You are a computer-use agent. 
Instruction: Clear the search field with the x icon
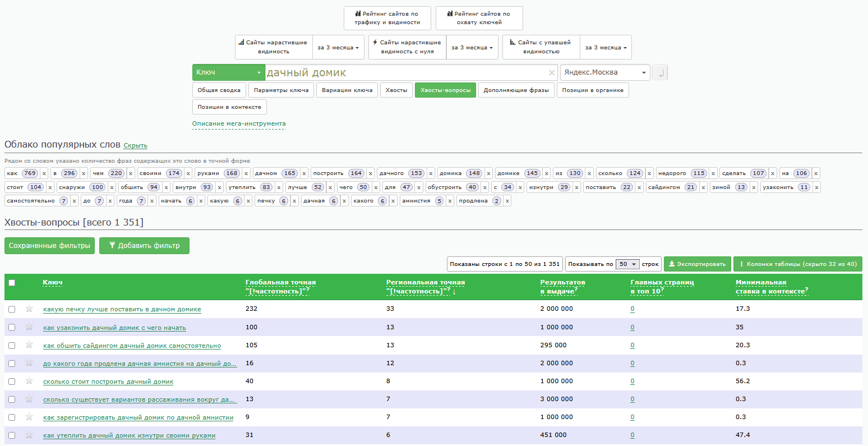click(x=552, y=72)
